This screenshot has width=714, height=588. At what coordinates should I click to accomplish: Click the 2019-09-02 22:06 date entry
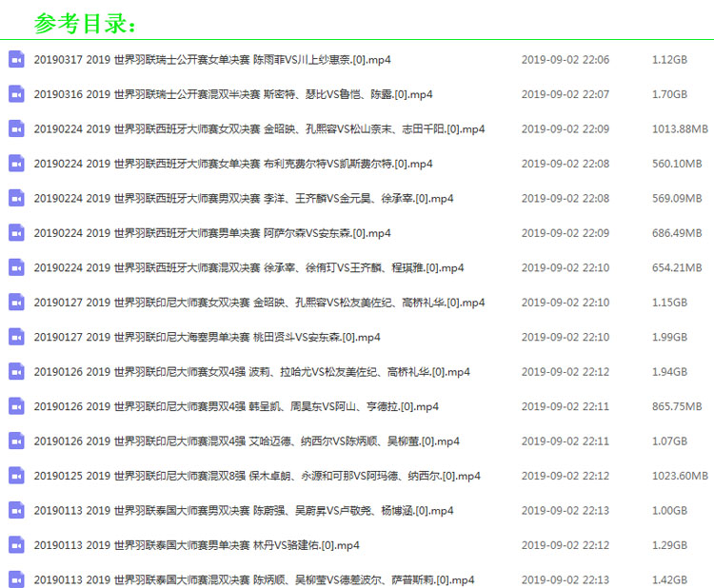click(x=565, y=60)
